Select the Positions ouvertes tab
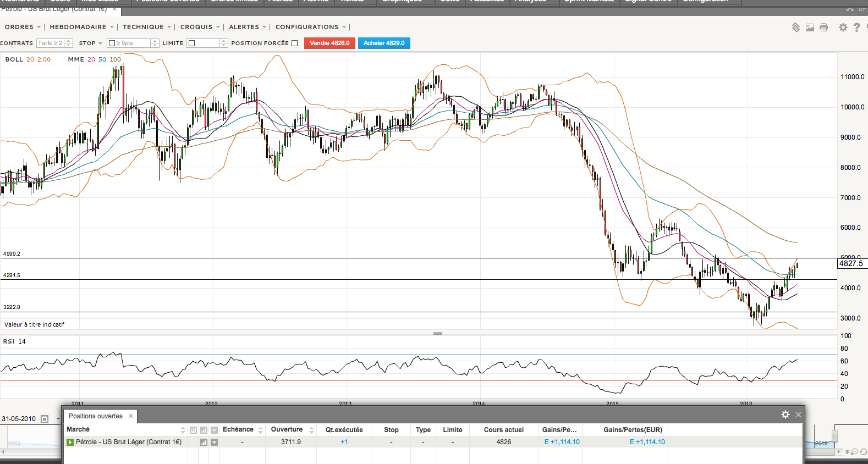This screenshot has height=464, width=868. click(x=96, y=416)
